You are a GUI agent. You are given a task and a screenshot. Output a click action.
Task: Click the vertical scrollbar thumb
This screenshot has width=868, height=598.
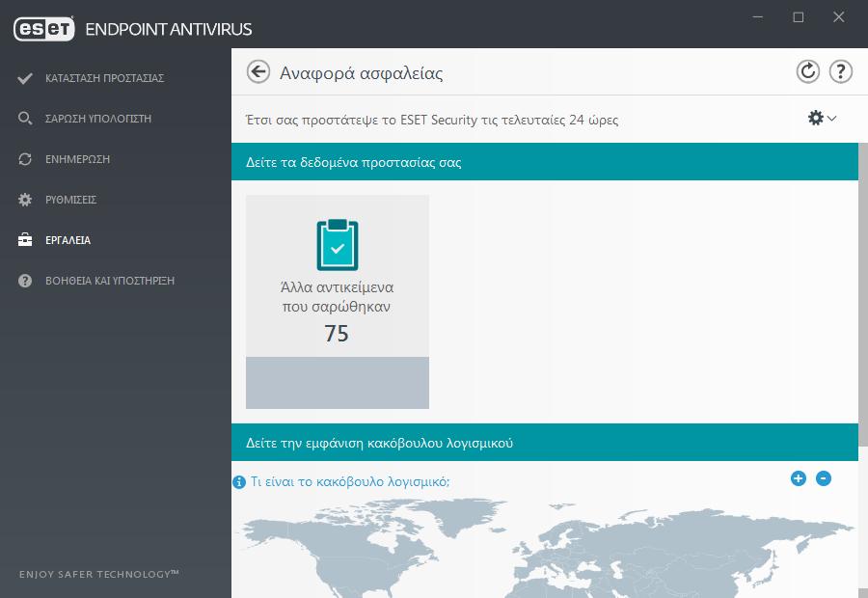[863, 293]
